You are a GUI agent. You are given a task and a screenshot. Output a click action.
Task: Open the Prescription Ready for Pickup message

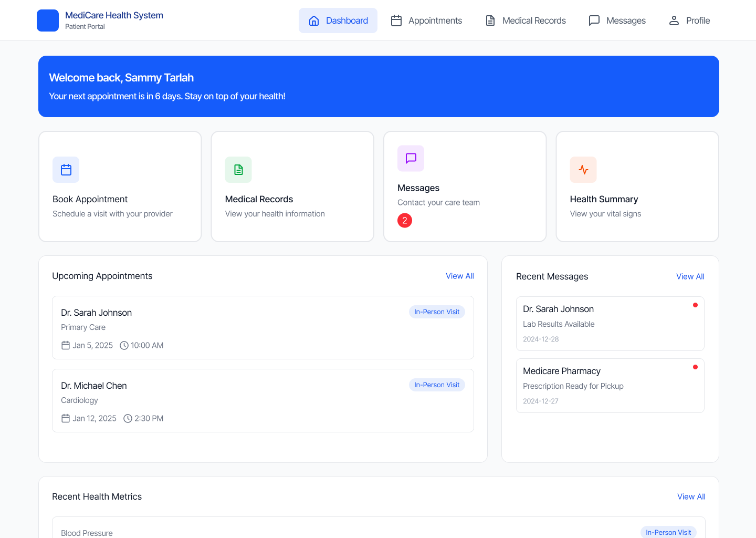(x=610, y=386)
